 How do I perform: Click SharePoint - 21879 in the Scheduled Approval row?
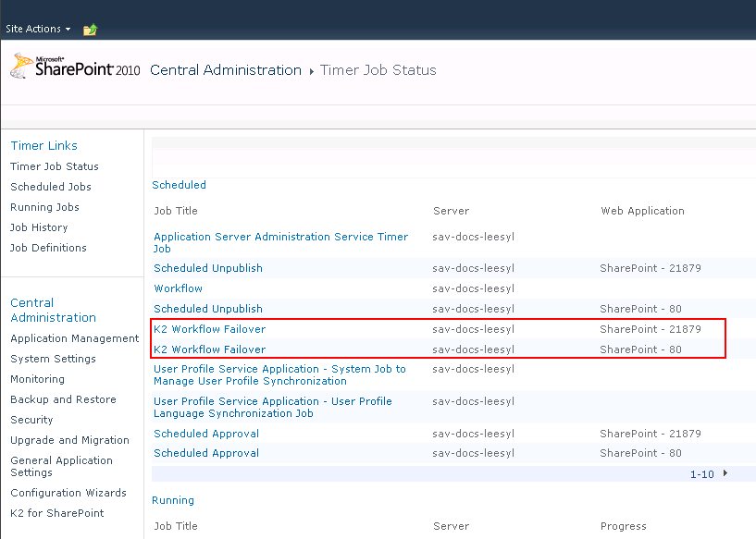[650, 434]
